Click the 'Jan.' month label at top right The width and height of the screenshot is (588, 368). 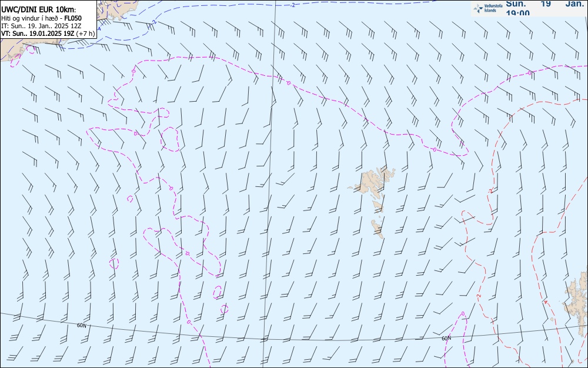574,4
